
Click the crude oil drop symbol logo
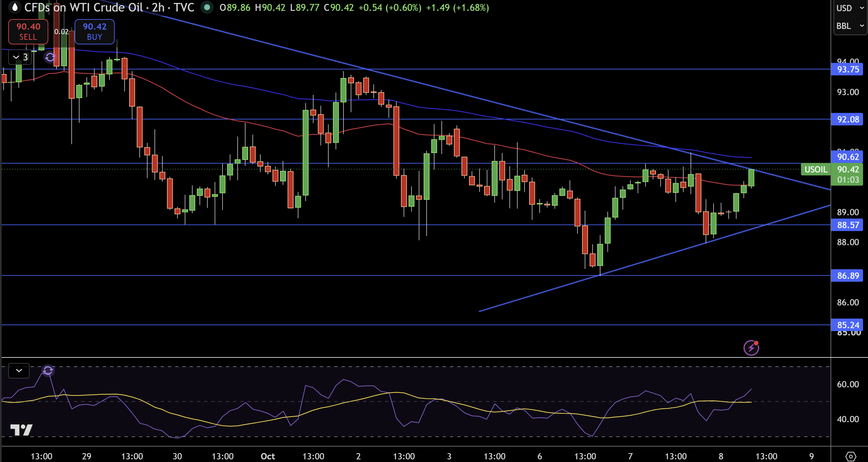[14, 8]
